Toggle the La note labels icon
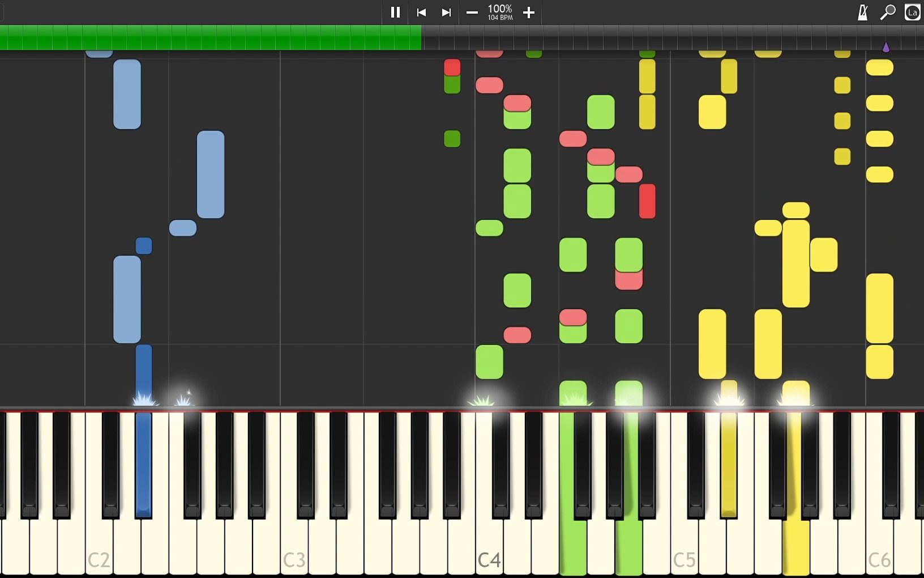The height and width of the screenshot is (578, 924). tap(912, 12)
